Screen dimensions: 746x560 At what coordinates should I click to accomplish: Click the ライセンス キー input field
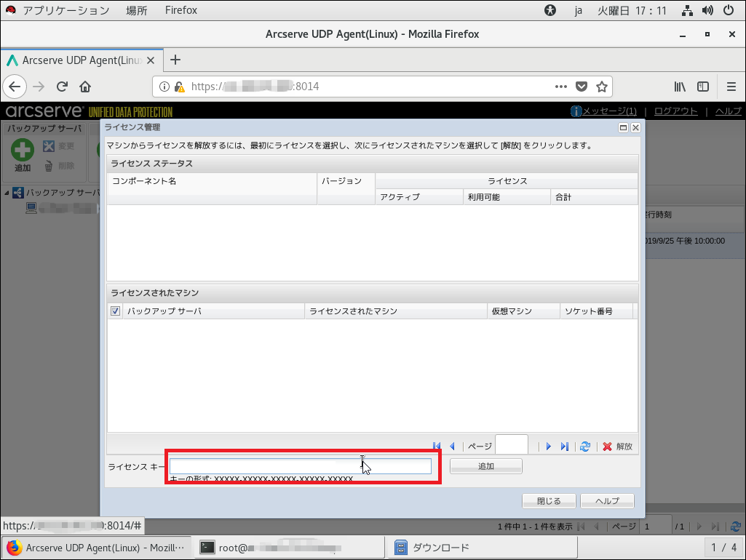coord(300,466)
